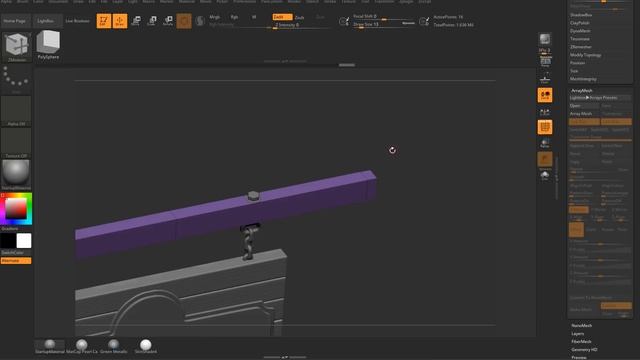Select the Move transform tool

[136, 21]
